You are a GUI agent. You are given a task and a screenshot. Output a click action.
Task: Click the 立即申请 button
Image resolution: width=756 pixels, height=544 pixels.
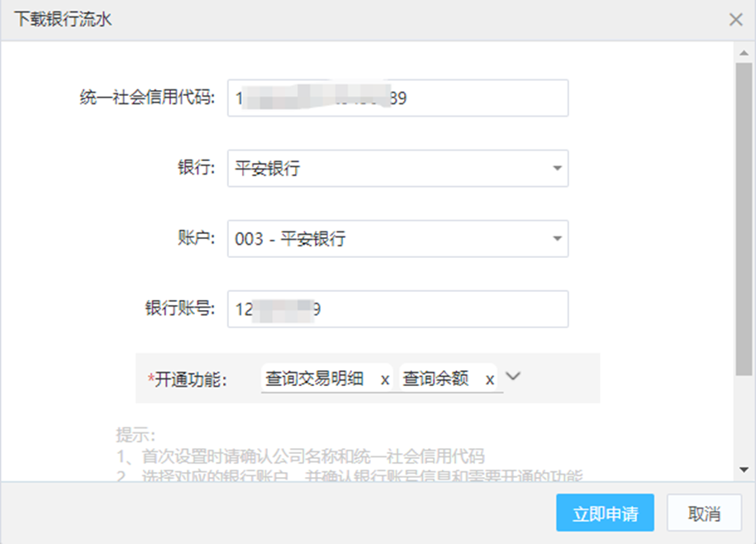point(605,513)
